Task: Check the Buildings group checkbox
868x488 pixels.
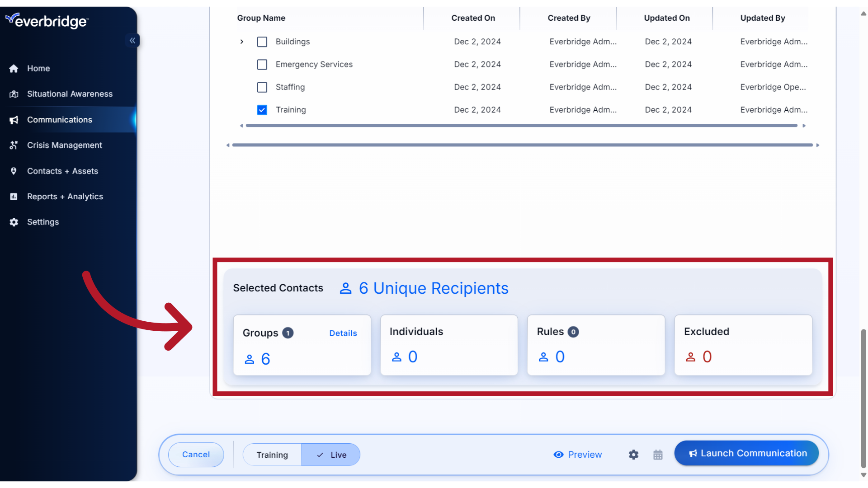Action: pos(262,42)
